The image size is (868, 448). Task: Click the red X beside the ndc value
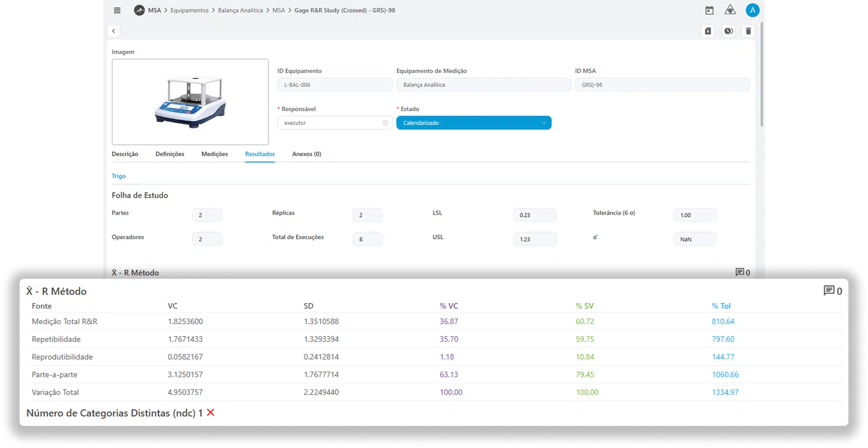(211, 413)
